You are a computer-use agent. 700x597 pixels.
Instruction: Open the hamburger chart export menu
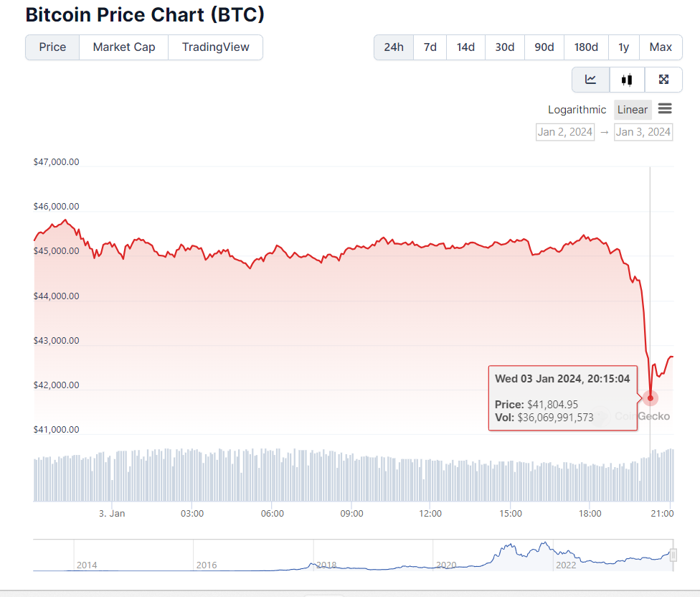[x=665, y=108]
